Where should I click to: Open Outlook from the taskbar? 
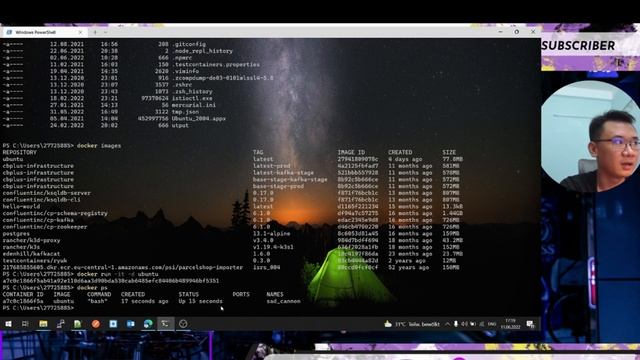click(x=131, y=324)
